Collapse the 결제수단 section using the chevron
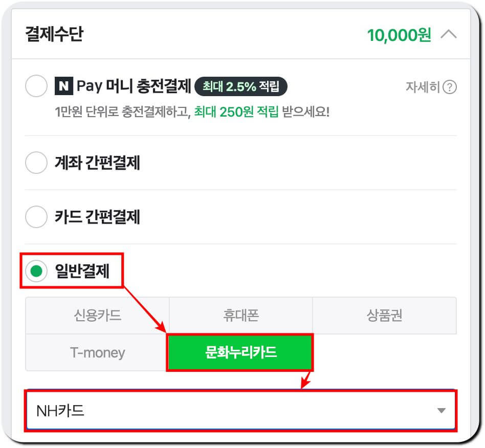The image size is (485, 448). click(x=449, y=35)
